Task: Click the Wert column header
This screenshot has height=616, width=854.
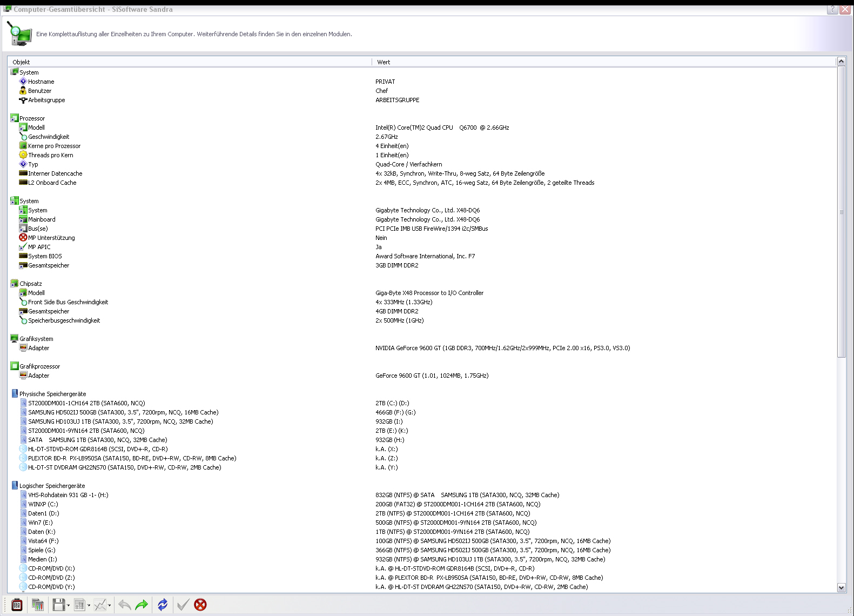Action: click(x=603, y=62)
